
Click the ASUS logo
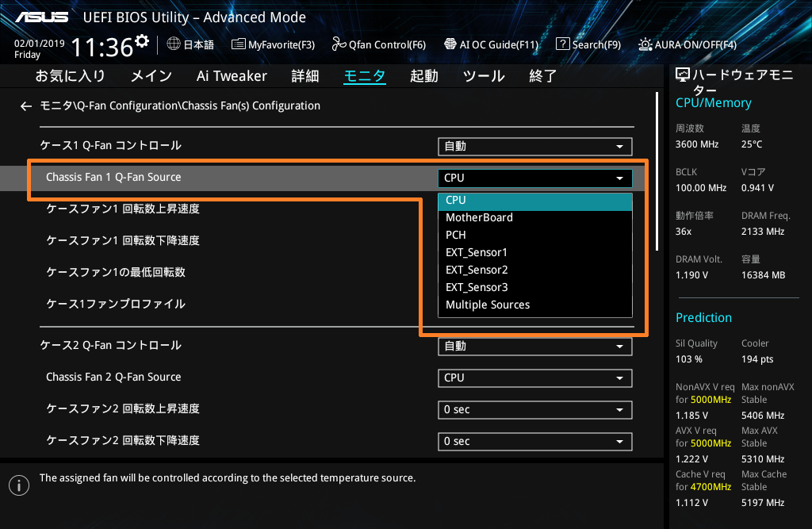(42, 17)
